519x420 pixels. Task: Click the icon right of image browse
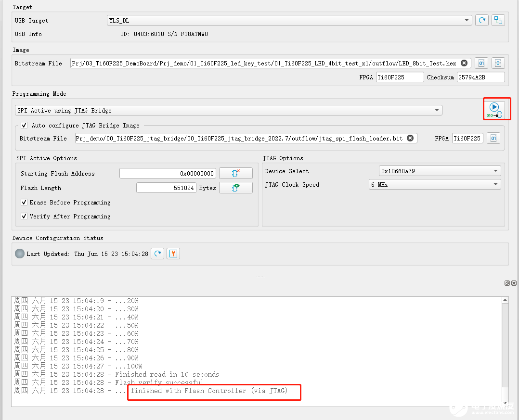tap(498, 63)
